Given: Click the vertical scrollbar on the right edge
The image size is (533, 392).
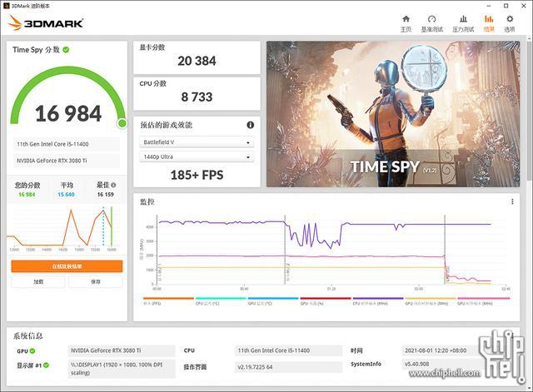Looking at the screenshot, I should (529, 125).
